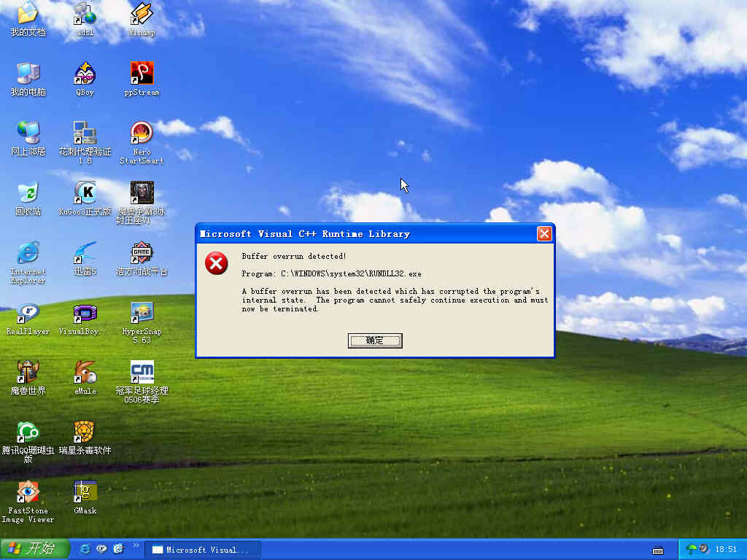Screen dimensions: 747x560
Task: Select the 回收站 recycle bin icon
Action: 28,198
